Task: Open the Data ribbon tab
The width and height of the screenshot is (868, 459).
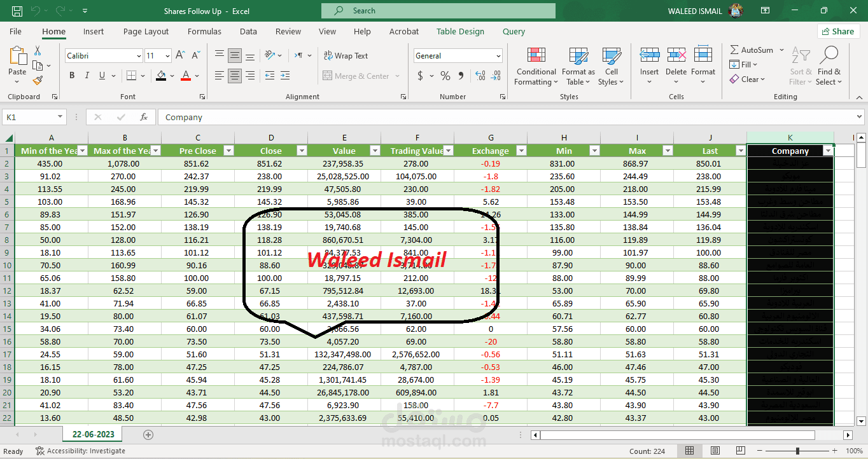Action: (248, 31)
